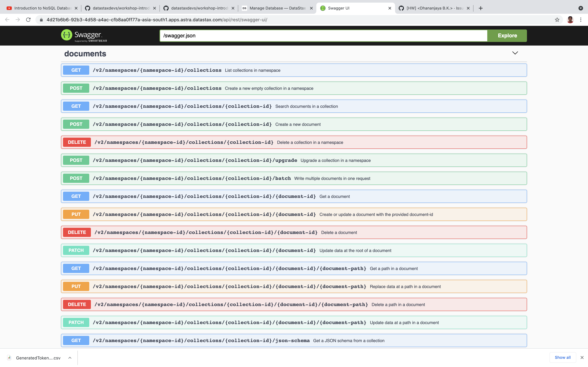Click the Show all downloads link

pyautogui.click(x=563, y=357)
